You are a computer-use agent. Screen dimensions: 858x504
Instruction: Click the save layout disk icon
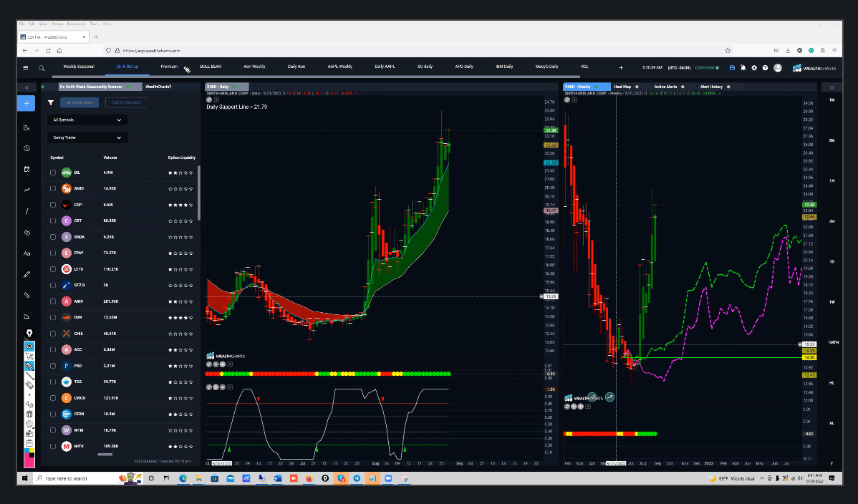732,68
